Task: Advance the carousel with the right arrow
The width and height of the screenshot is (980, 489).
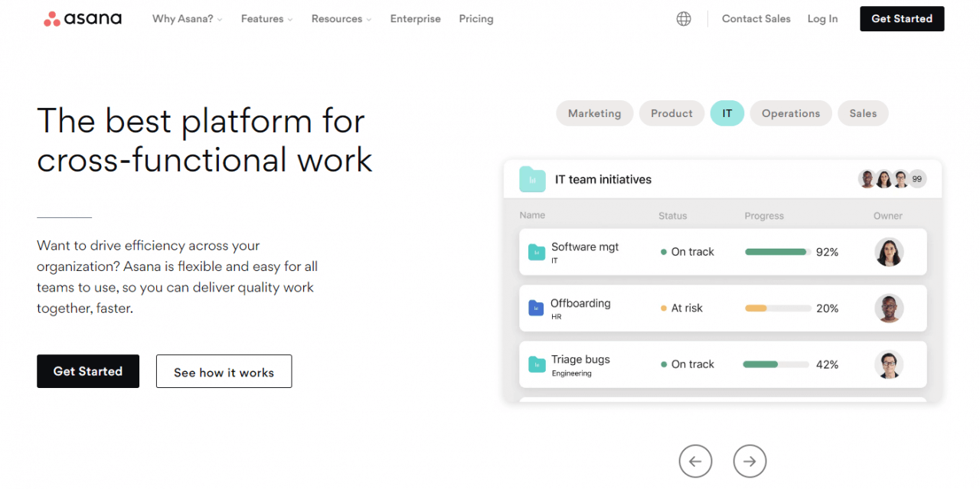Action: tap(749, 461)
